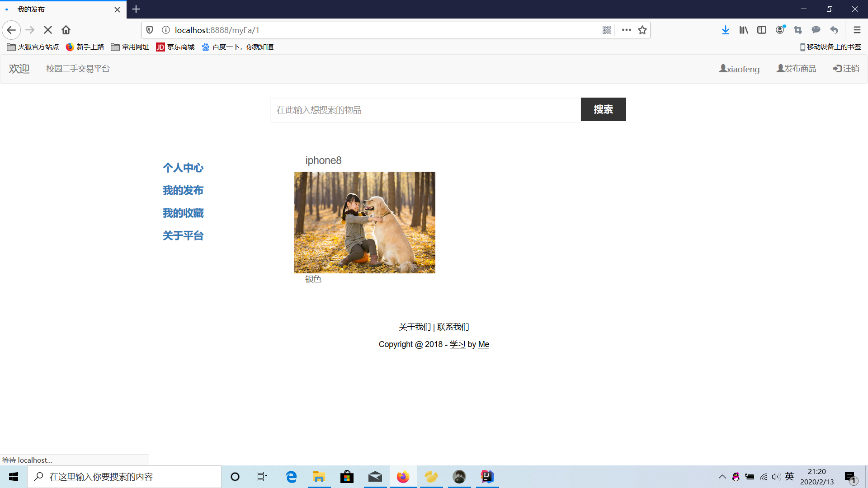Screen dimensions: 868x488
Task: Bookmark this page using the star icon
Action: 642,30
